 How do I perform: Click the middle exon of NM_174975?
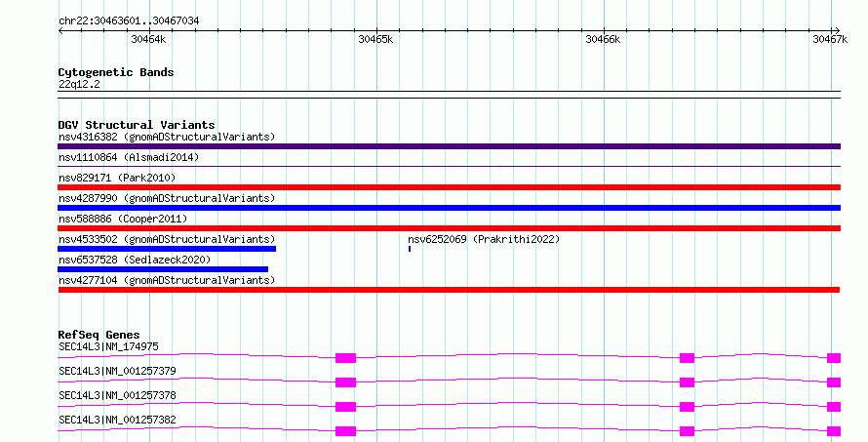687,358
